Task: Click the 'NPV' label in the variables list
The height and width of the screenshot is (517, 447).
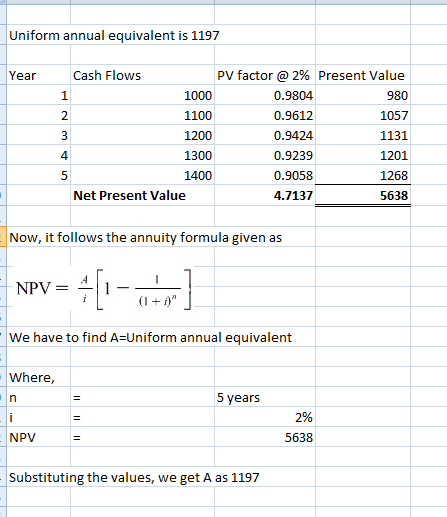Action: (x=22, y=437)
